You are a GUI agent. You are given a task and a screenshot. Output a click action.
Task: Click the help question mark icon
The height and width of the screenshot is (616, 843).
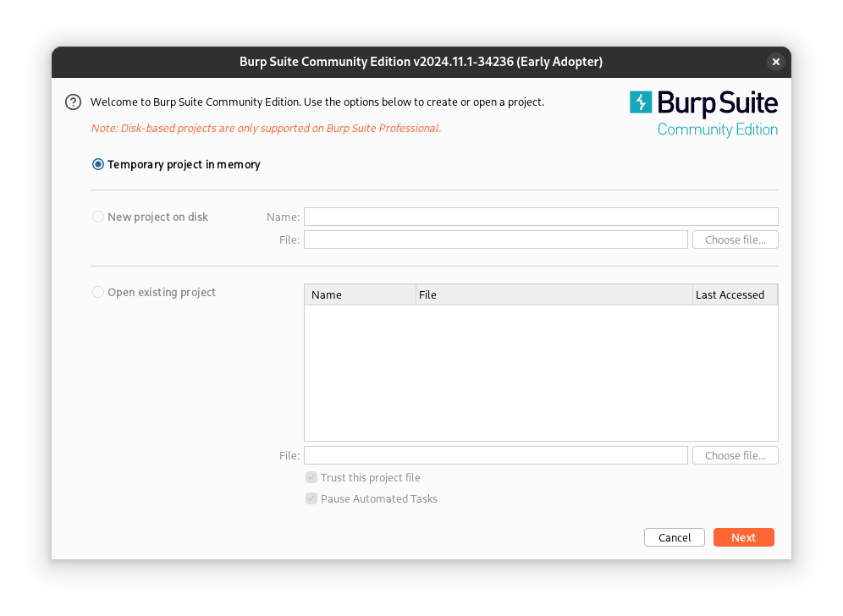pos(73,102)
